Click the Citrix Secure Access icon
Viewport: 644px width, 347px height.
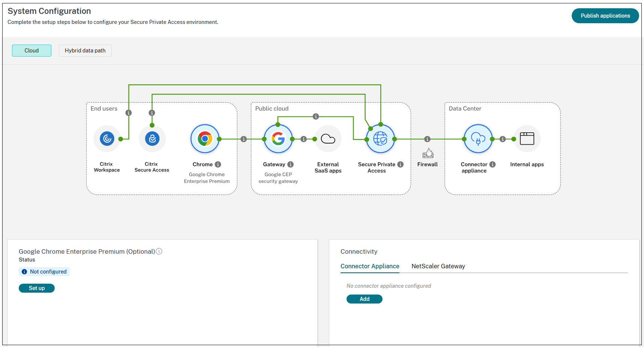tap(152, 139)
